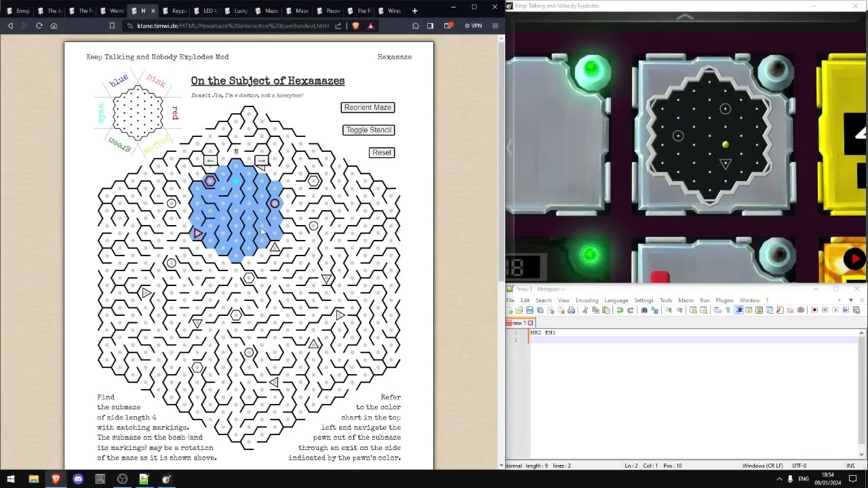Open Find with the binoculars icon

click(x=644, y=310)
